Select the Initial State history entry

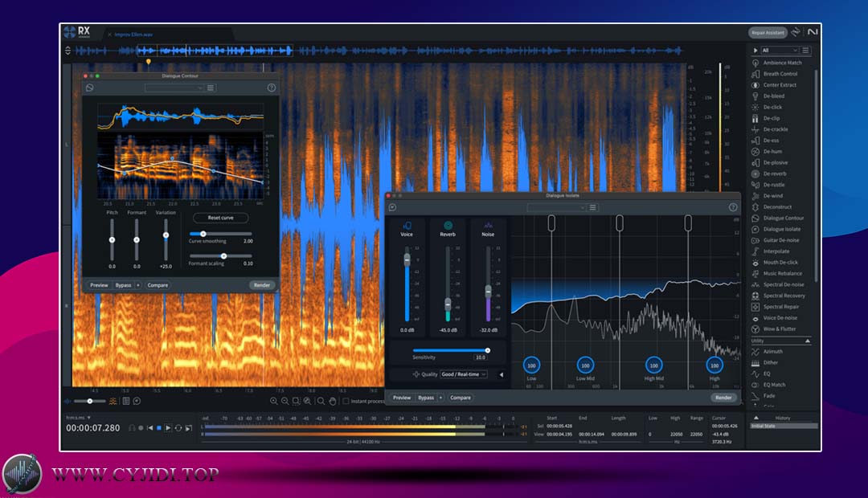[784, 426]
